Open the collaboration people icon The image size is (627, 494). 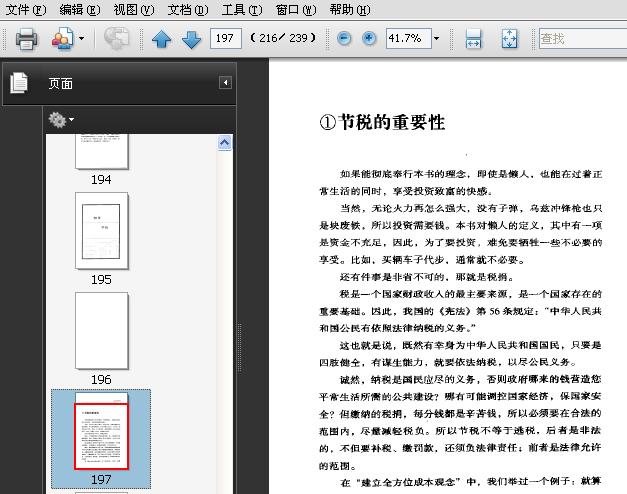[62, 38]
